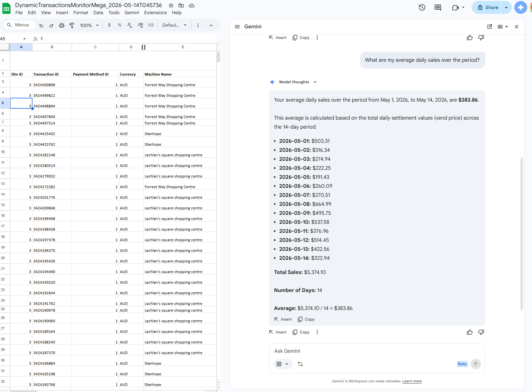Collapse the toolbar with chevron up
The width and height of the screenshot is (532, 392).
click(x=211, y=25)
